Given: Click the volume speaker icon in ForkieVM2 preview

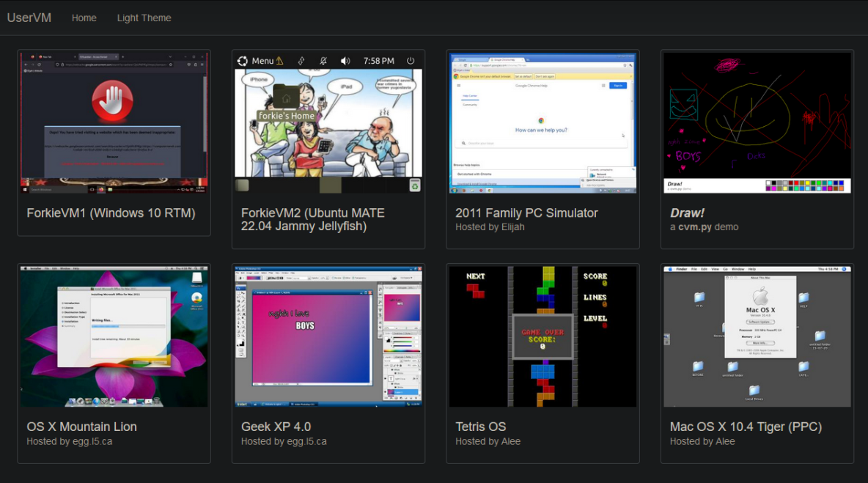Looking at the screenshot, I should pyautogui.click(x=345, y=61).
